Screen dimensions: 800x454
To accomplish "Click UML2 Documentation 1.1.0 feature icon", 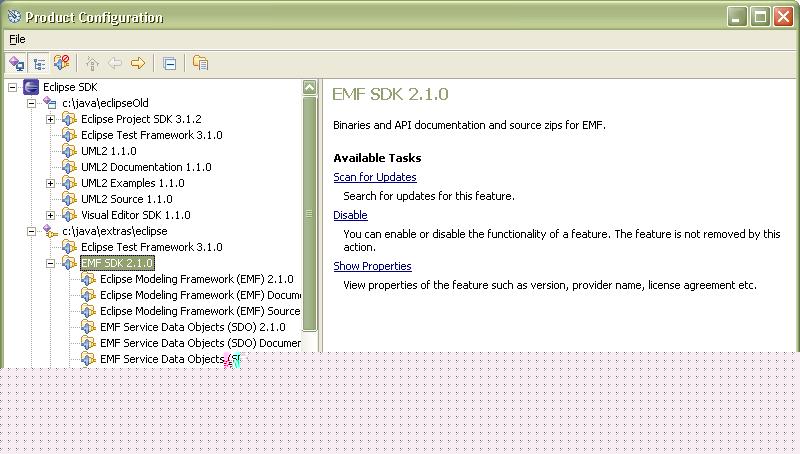I will 69,167.
